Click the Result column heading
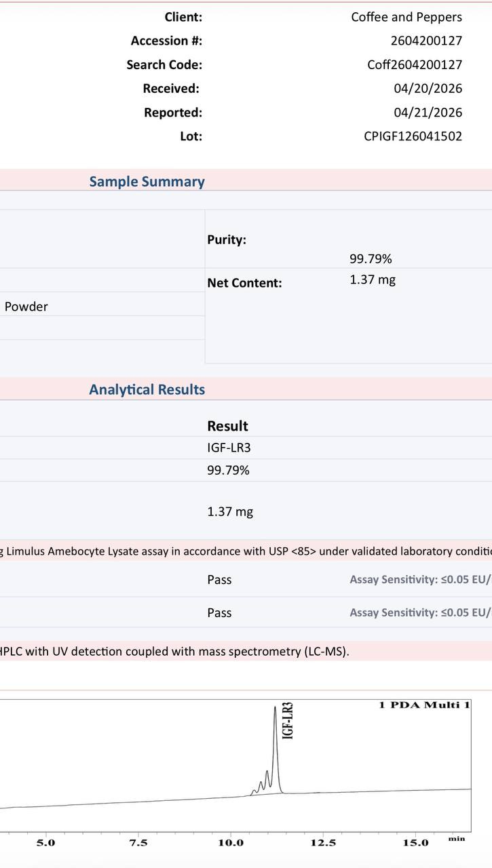 point(227,426)
